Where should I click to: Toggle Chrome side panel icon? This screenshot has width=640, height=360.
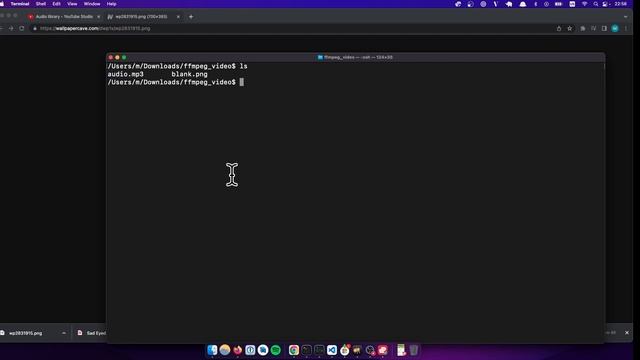pyautogui.click(x=604, y=28)
